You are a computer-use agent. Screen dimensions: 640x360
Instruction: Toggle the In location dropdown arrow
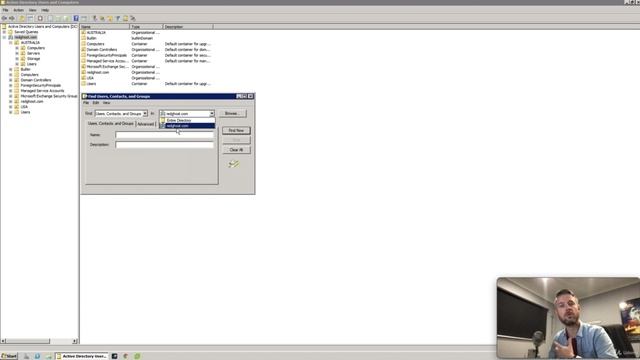[x=212, y=113]
